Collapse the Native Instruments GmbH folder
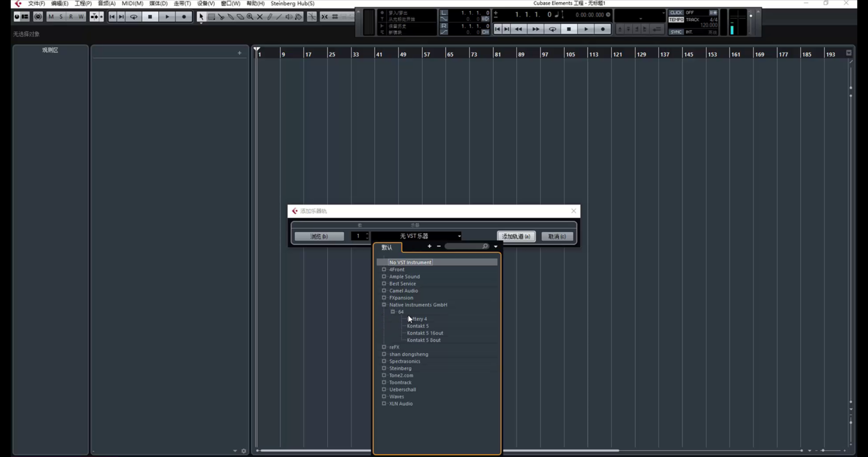The height and width of the screenshot is (457, 868). pos(384,305)
